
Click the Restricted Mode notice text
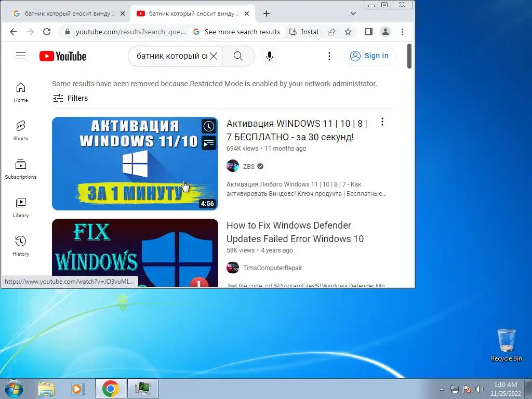pyautogui.click(x=215, y=84)
